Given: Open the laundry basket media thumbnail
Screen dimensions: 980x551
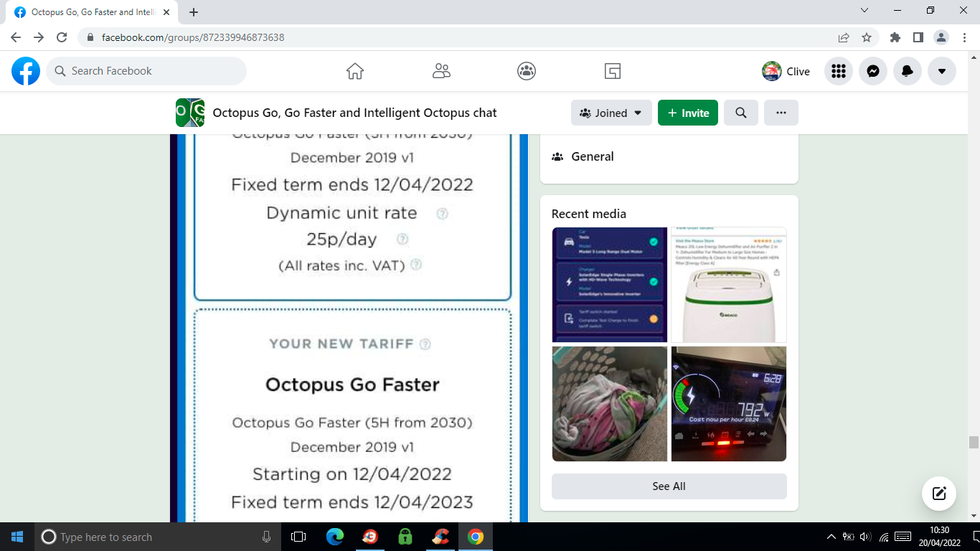Looking at the screenshot, I should pyautogui.click(x=610, y=404).
